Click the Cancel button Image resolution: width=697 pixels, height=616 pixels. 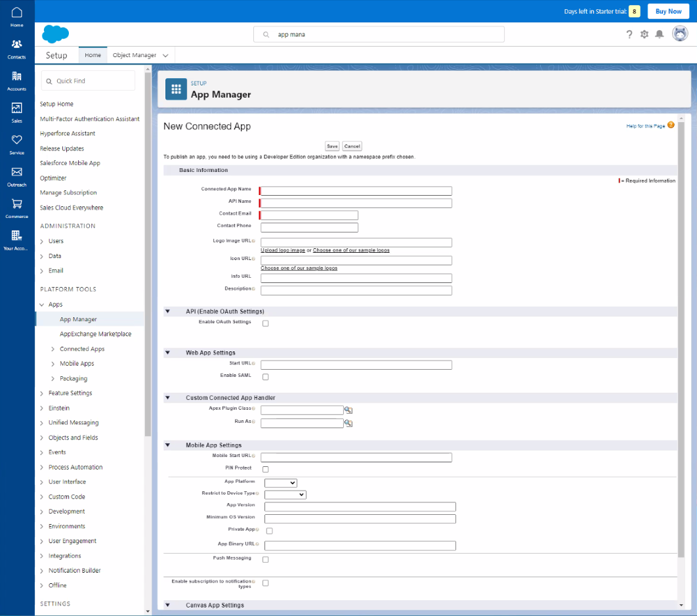[352, 146]
